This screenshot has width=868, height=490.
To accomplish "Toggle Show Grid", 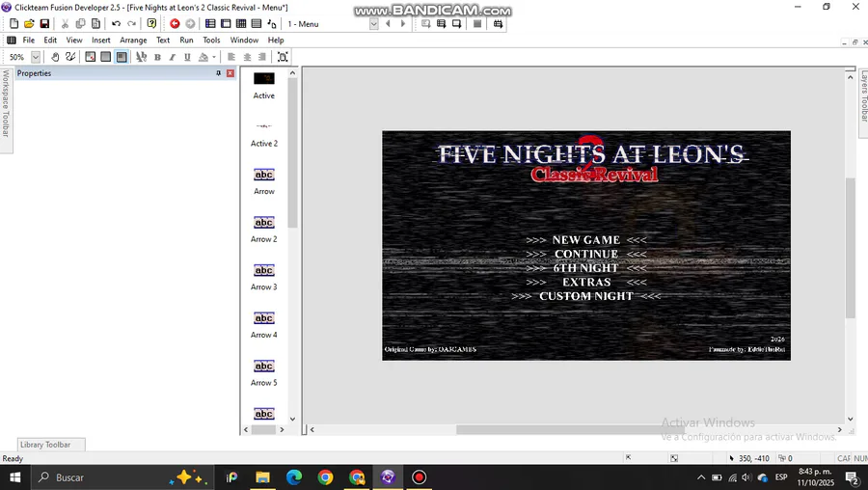I will [106, 57].
